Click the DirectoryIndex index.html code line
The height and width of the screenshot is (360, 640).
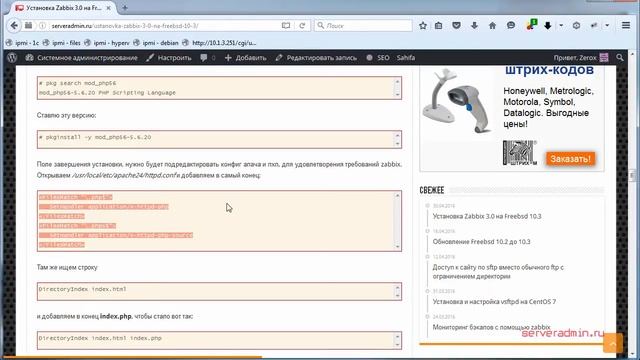point(83,289)
